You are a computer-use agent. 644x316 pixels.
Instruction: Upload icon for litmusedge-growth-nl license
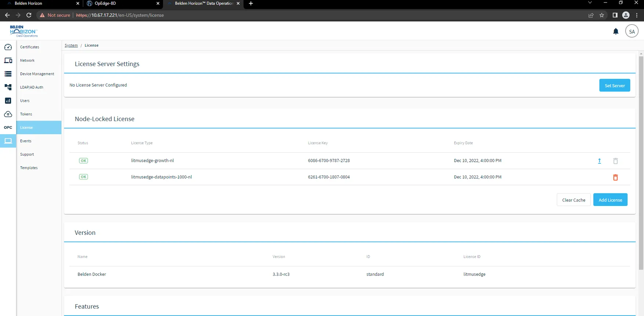pos(599,161)
